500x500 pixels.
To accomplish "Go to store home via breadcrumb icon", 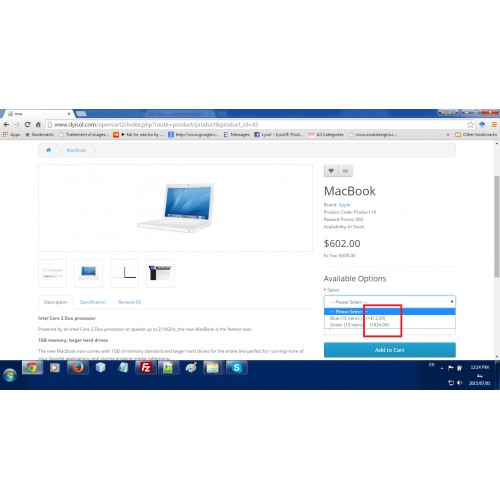I will [x=49, y=150].
